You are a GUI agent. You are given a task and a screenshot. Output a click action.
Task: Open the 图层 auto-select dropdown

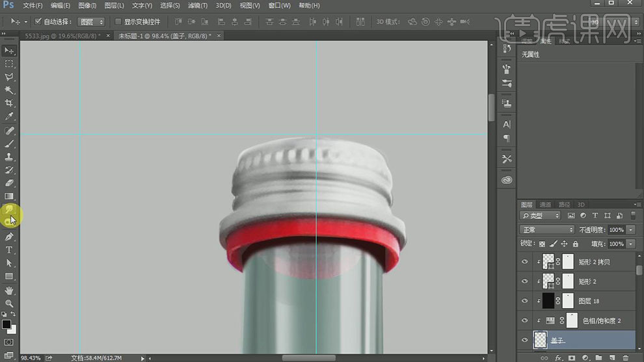point(91,21)
